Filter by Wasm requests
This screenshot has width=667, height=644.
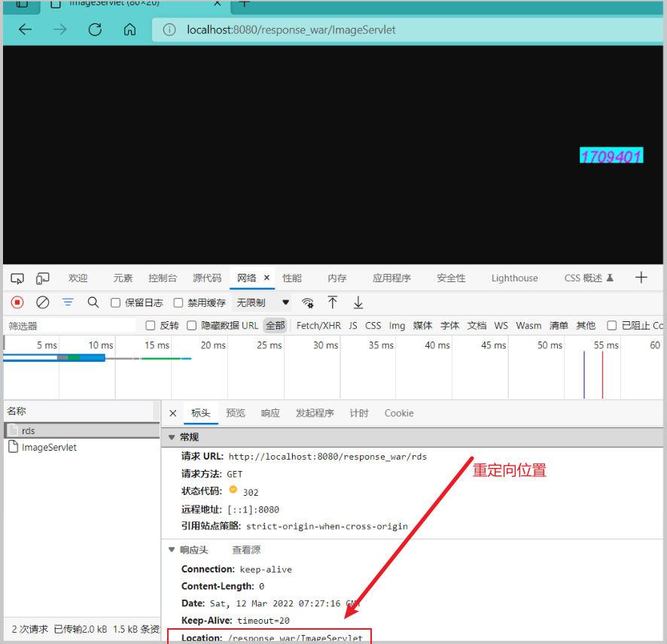pyautogui.click(x=528, y=326)
